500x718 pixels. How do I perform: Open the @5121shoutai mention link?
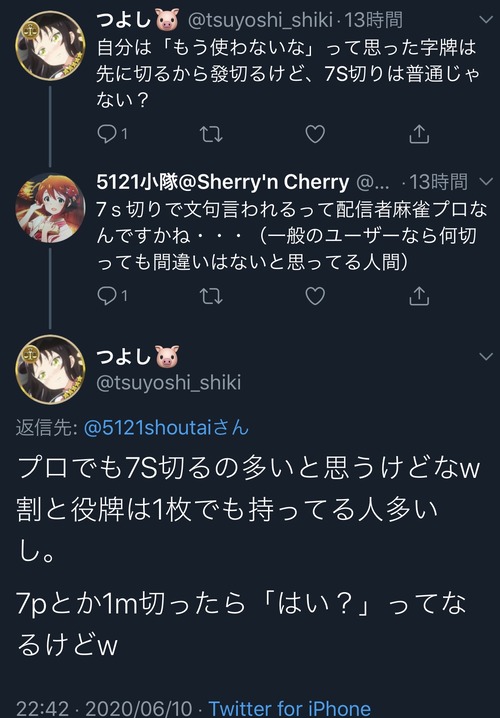167,428
